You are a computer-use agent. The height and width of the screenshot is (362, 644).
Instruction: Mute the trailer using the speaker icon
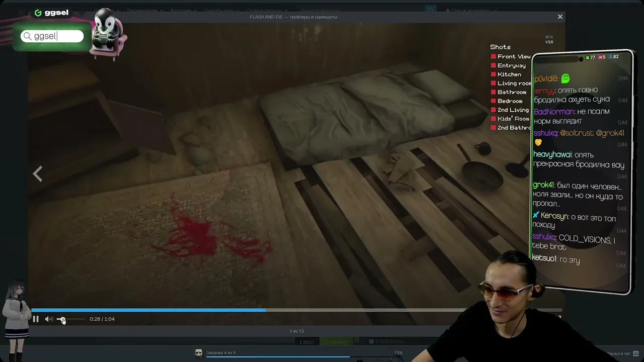(x=49, y=319)
